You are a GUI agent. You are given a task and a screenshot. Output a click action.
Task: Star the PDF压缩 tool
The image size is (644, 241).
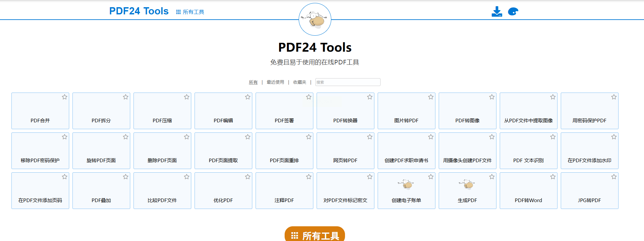click(187, 97)
